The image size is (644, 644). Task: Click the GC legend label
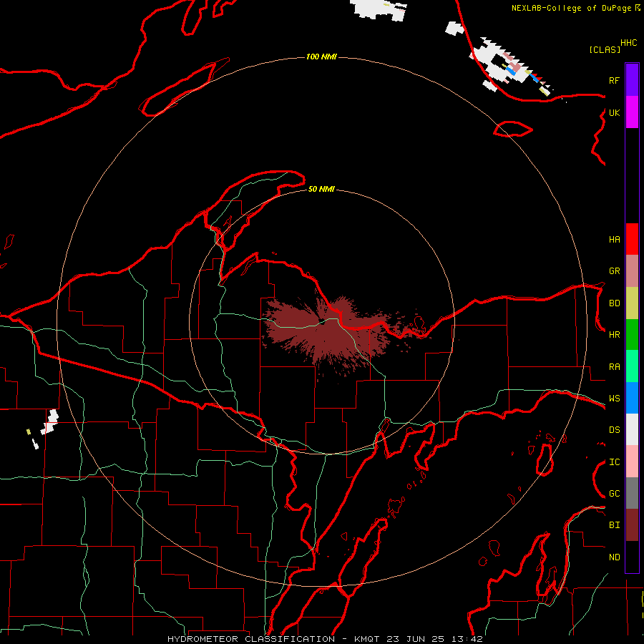click(614, 494)
